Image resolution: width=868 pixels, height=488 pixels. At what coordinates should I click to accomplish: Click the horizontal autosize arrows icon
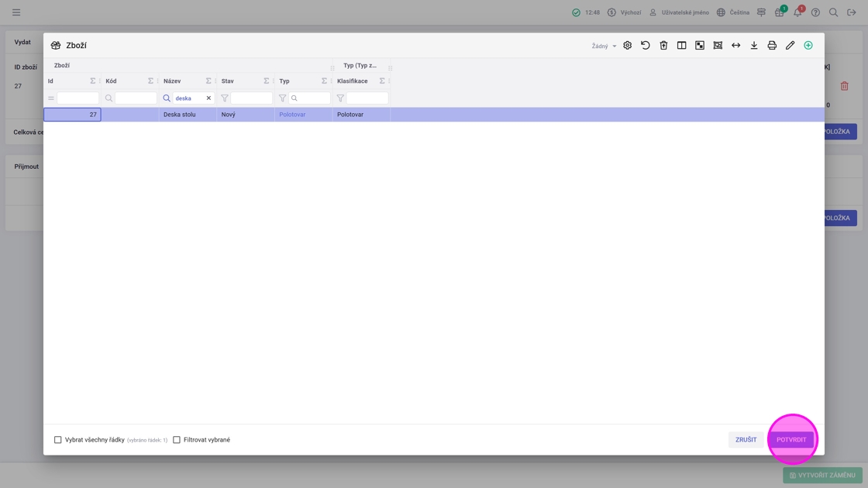(x=735, y=46)
